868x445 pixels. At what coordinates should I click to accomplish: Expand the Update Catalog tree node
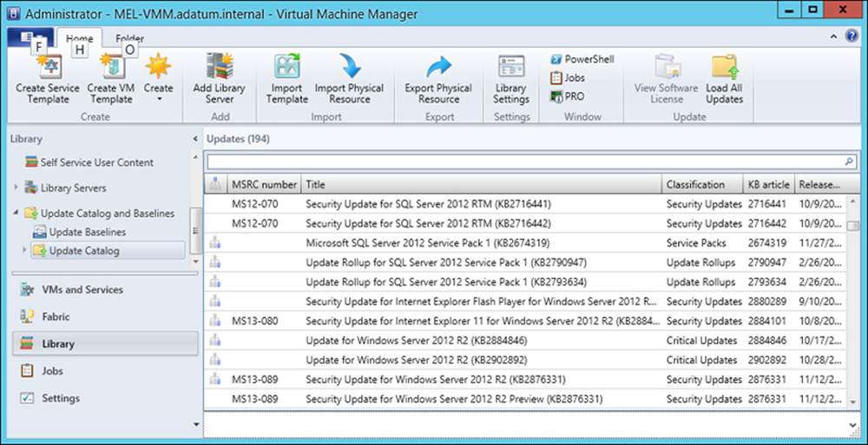(23, 250)
